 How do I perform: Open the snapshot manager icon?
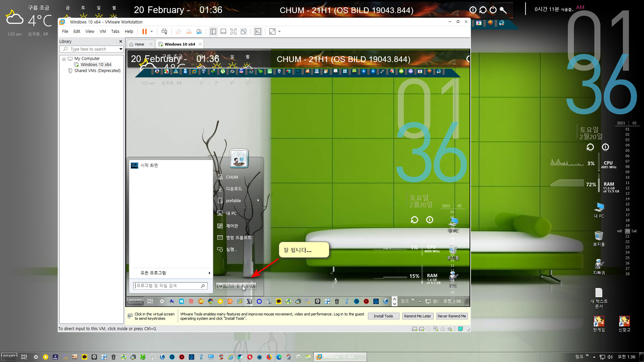(x=199, y=32)
